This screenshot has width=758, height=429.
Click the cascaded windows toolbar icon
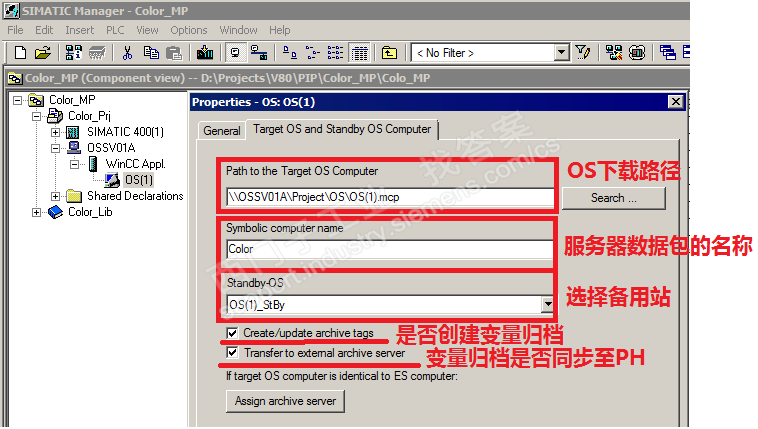pos(668,52)
